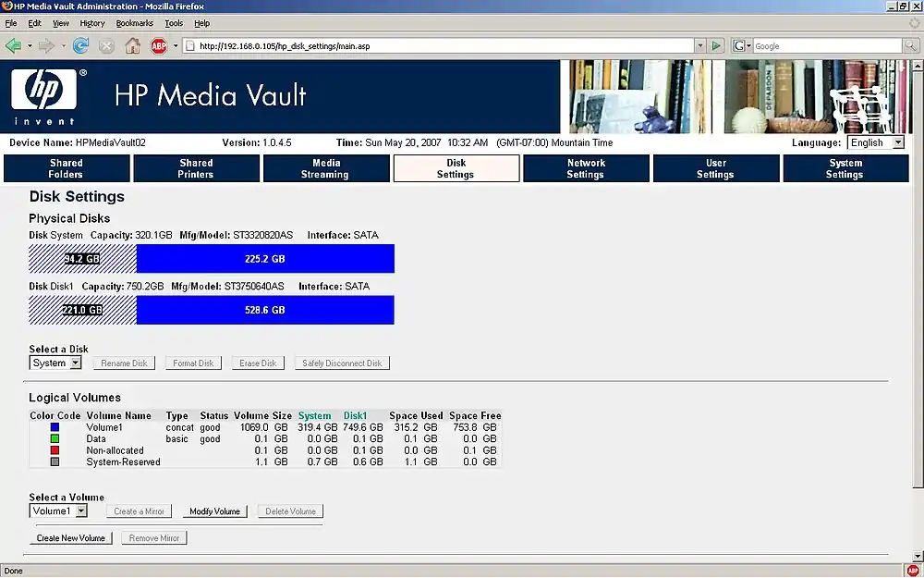Click the Stop loading icon

(x=107, y=45)
